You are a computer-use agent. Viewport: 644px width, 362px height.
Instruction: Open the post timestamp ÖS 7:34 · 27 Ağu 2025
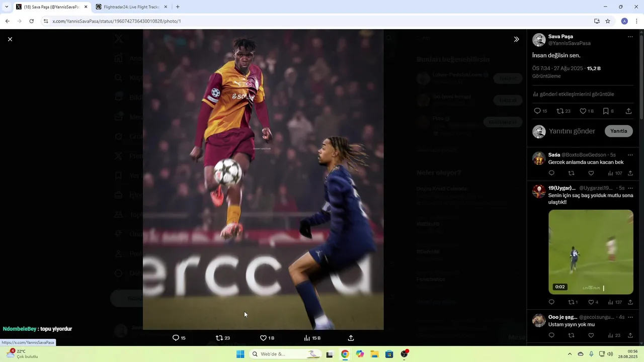557,68
